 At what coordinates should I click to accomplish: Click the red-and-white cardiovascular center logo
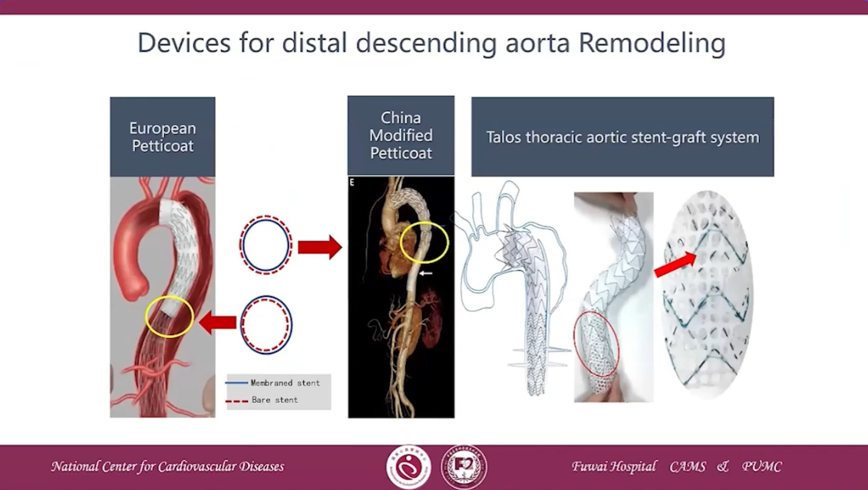(408, 467)
